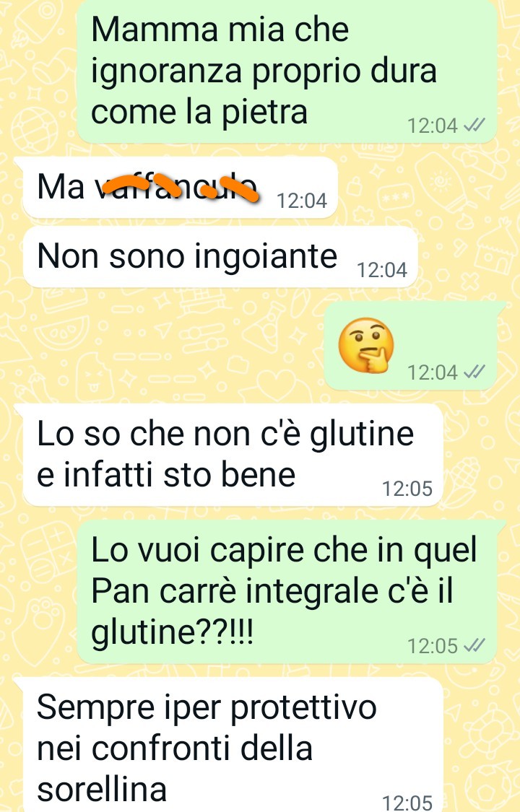The width and height of the screenshot is (520, 812).
Task: Tap the word 'glutine??!!!' in the green bubble
Action: point(173,632)
